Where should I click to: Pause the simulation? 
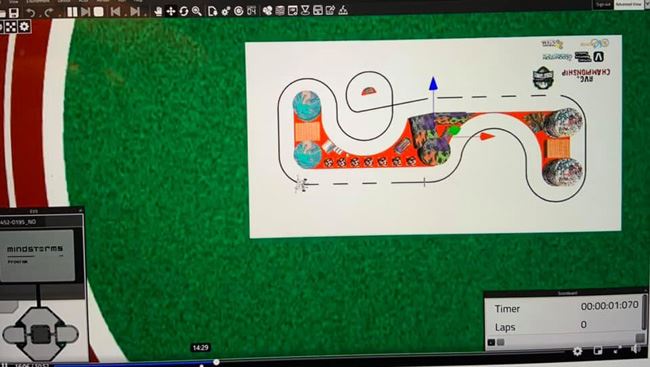click(72, 12)
